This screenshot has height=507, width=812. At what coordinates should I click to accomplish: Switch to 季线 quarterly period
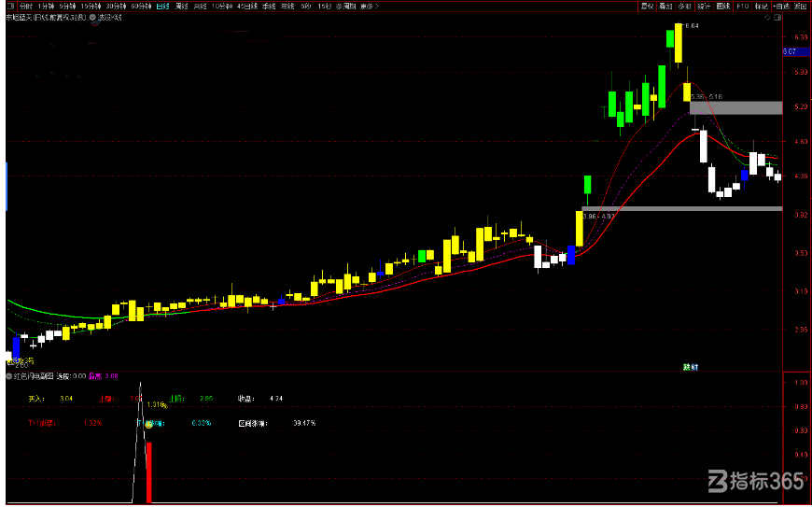tap(268, 7)
